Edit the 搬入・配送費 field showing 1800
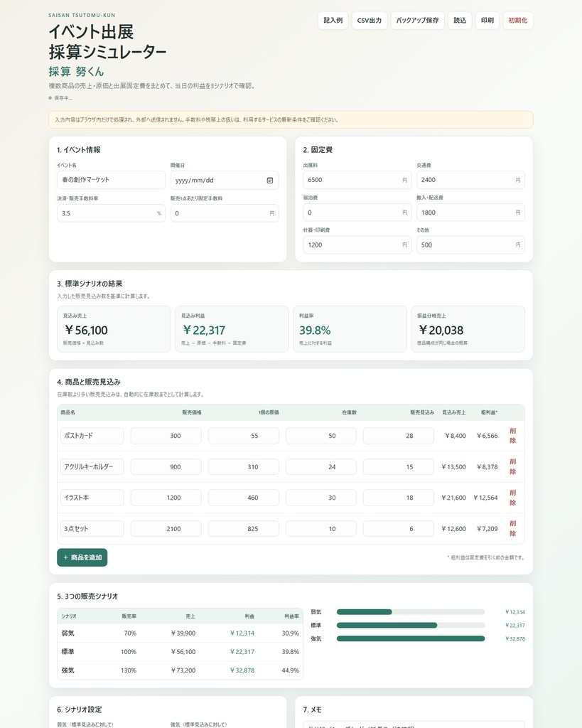 (x=470, y=212)
